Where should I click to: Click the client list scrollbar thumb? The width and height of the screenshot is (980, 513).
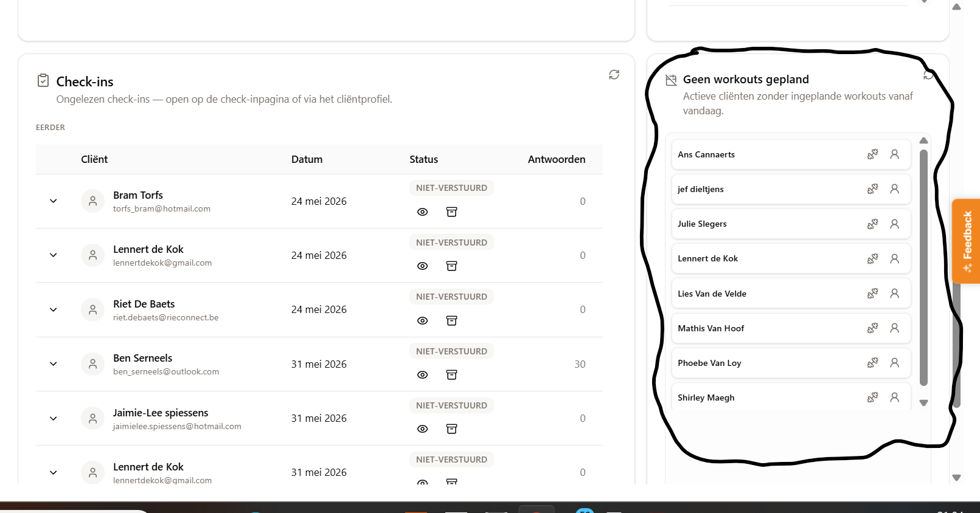click(x=923, y=267)
